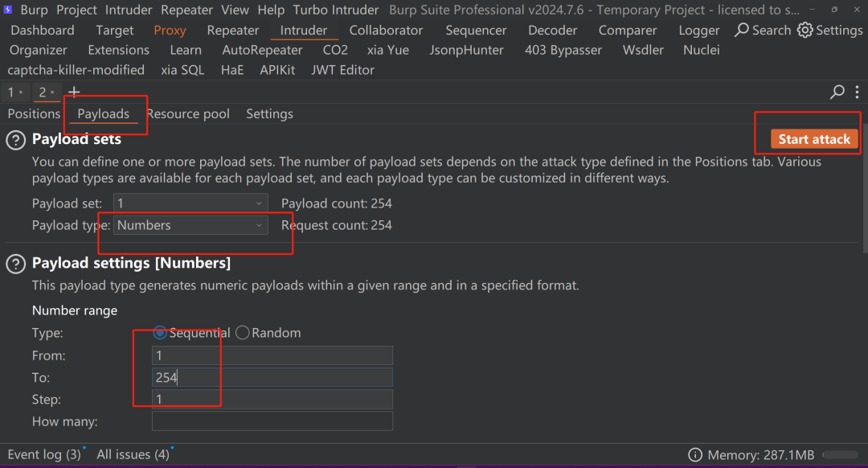Screen dimensions: 868x468
Task: Go to the Resource pool sub-tab
Action: 188,114
